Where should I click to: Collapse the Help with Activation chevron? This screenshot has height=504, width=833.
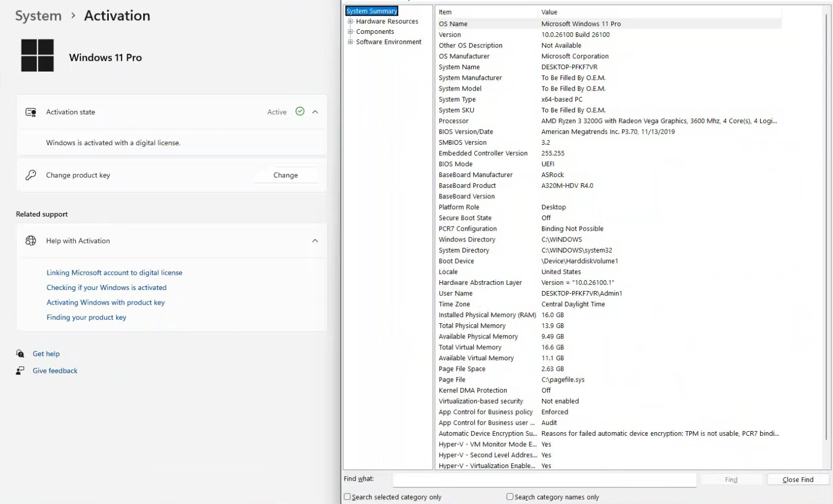[315, 241]
